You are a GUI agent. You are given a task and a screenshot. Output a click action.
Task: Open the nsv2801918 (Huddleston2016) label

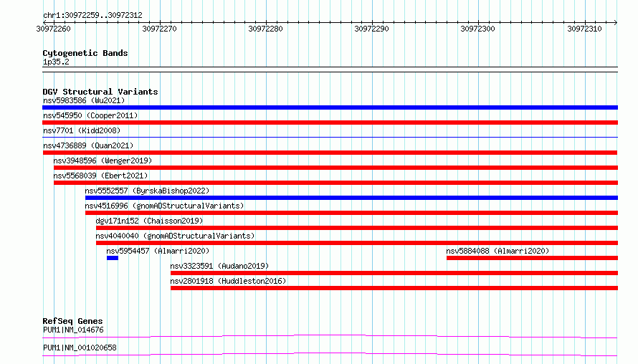click(228, 281)
